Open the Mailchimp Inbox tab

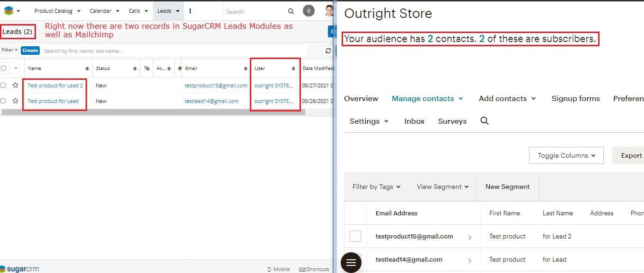(x=414, y=121)
